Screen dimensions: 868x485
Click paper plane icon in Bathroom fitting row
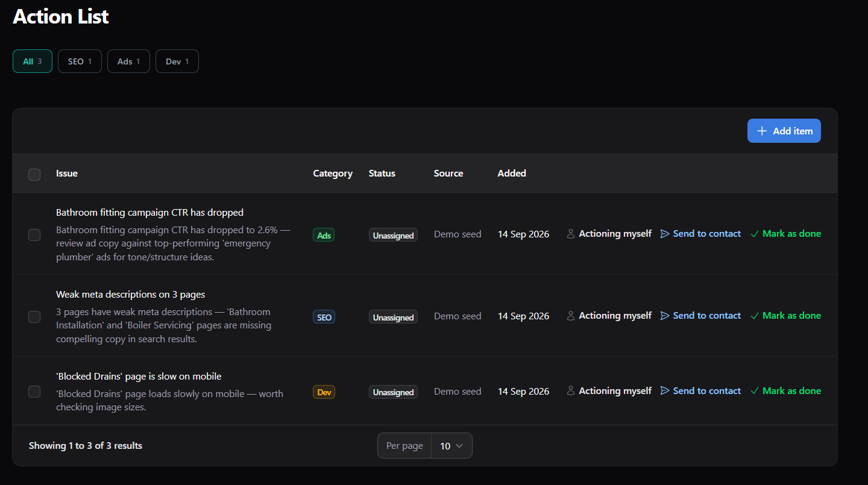[x=665, y=234]
